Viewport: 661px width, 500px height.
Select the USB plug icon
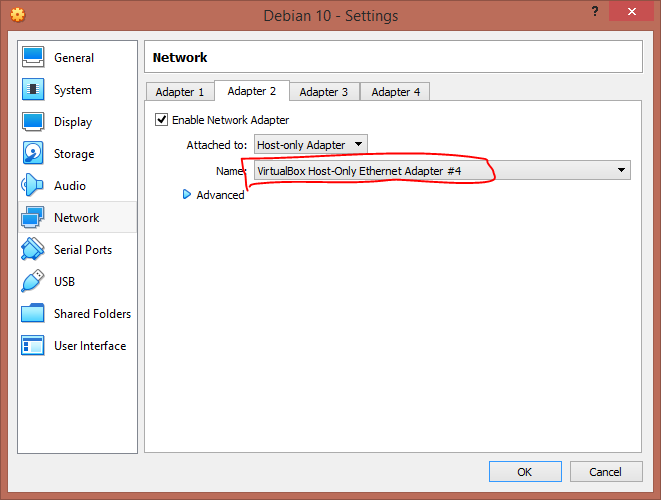tap(32, 281)
